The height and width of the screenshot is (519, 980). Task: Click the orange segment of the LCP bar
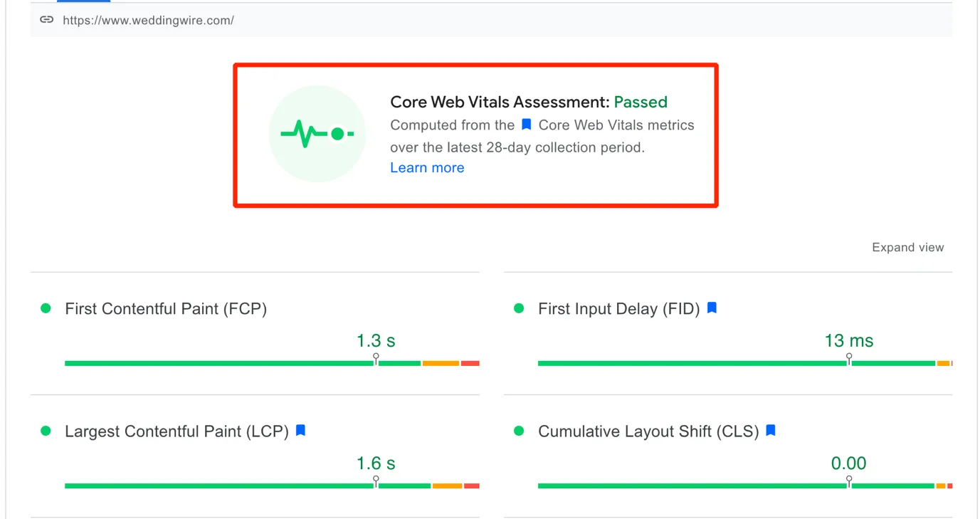(x=447, y=486)
